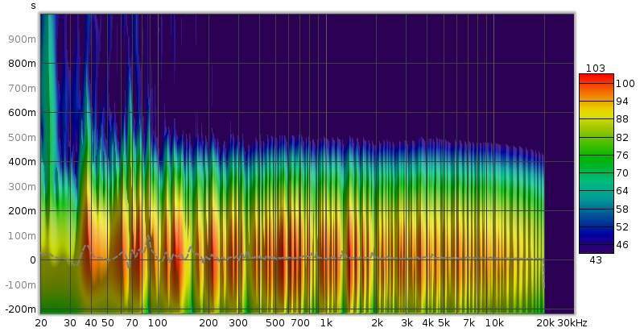Select the "76" level in the color legend
The width and height of the screenshot is (644, 332).
click(622, 156)
